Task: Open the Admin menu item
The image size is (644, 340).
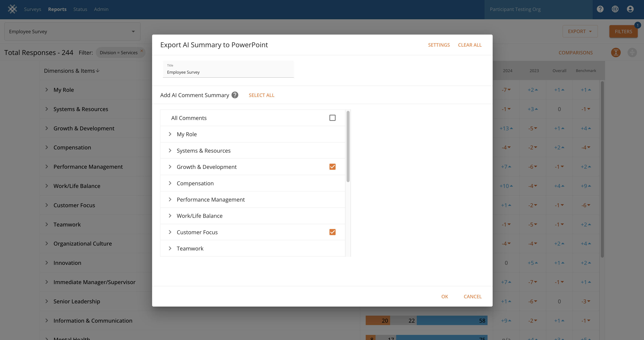Action: pyautogui.click(x=101, y=9)
